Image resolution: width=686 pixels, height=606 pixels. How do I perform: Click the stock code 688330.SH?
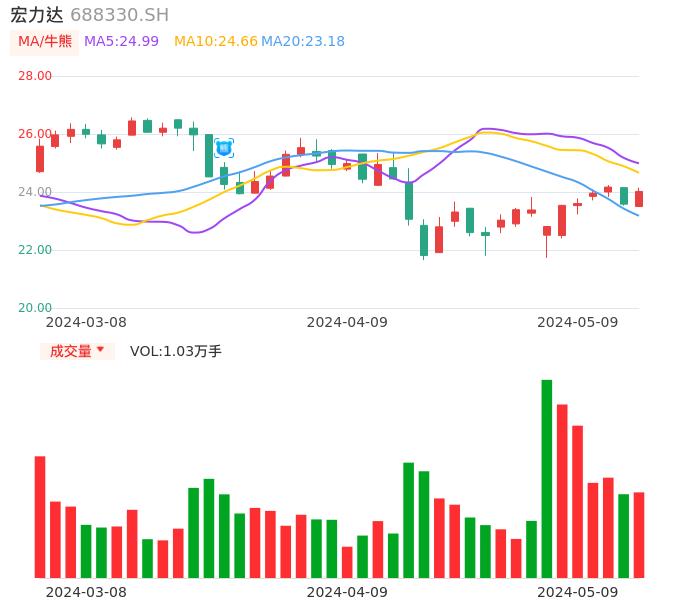pyautogui.click(x=119, y=15)
